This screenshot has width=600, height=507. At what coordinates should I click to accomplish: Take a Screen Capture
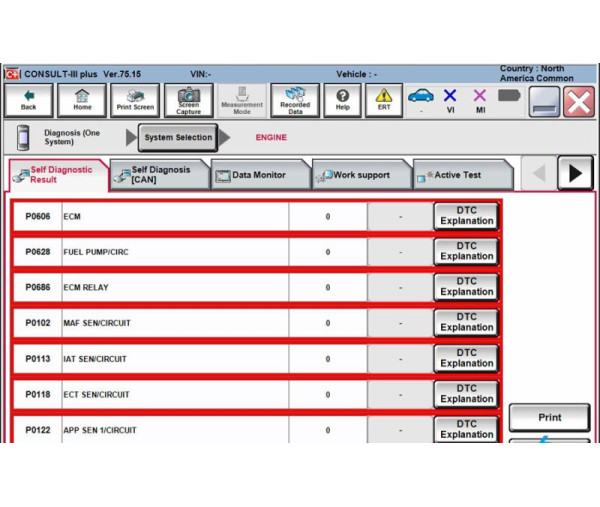188,100
